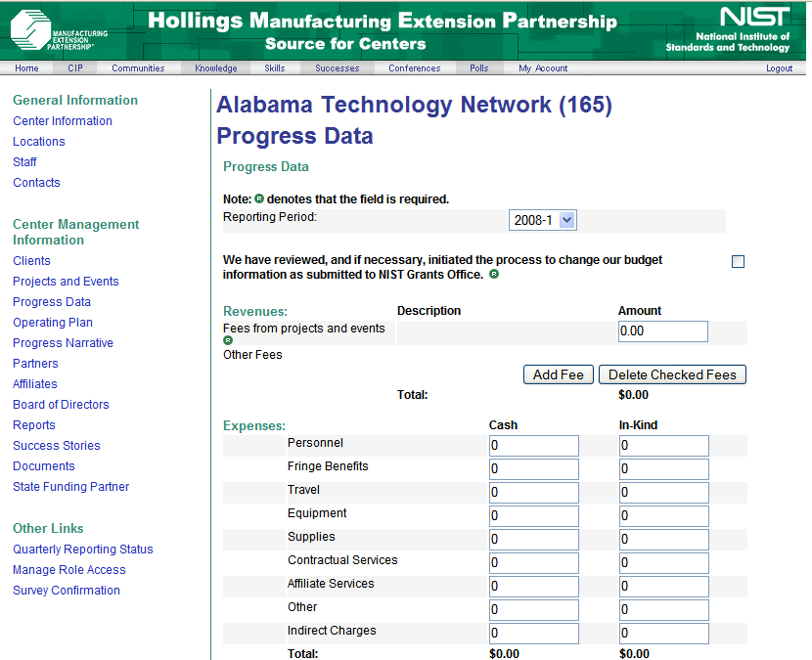Click the Fees from projects amount field
The width and height of the screenshot is (812, 660).
coord(663,331)
